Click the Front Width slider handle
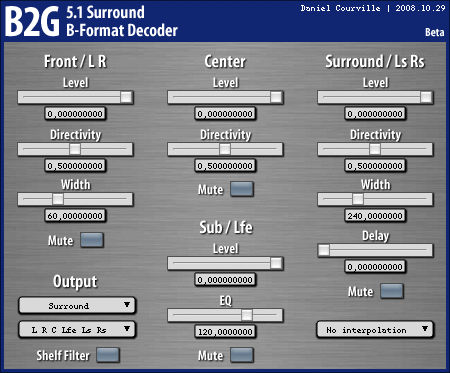450x373 pixels. pyautogui.click(x=58, y=199)
